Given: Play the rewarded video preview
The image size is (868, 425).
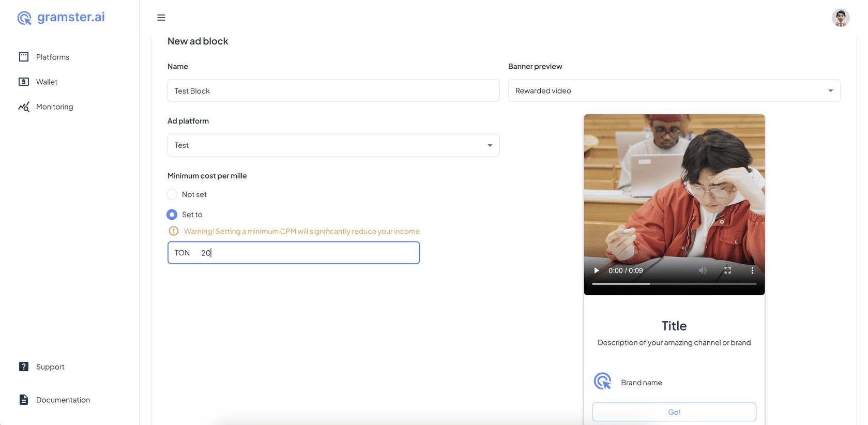Looking at the screenshot, I should point(597,270).
